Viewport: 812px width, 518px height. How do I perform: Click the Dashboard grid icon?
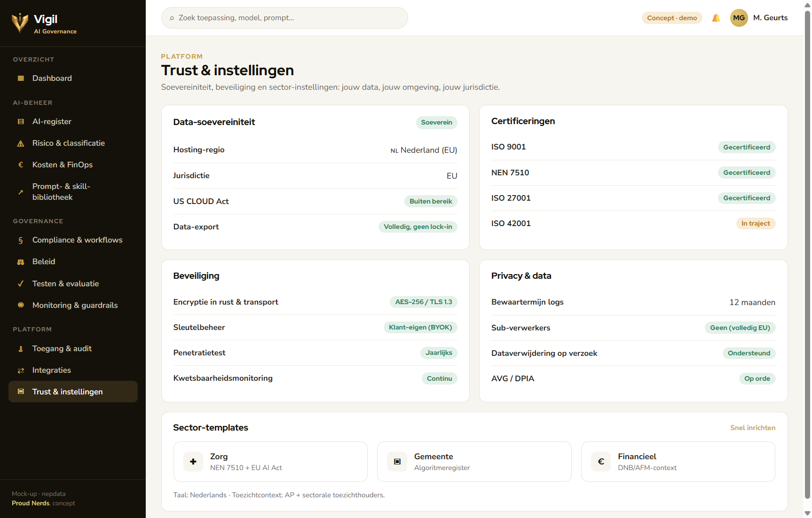click(x=21, y=78)
